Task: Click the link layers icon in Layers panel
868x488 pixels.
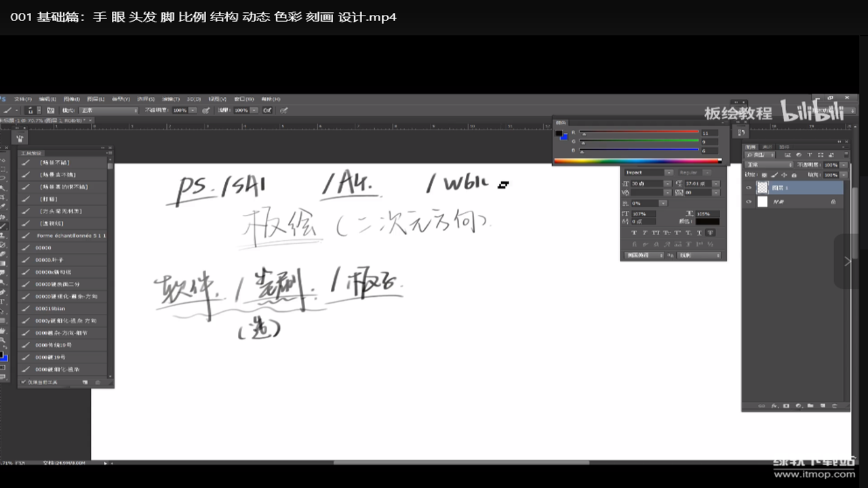Action: (761, 406)
